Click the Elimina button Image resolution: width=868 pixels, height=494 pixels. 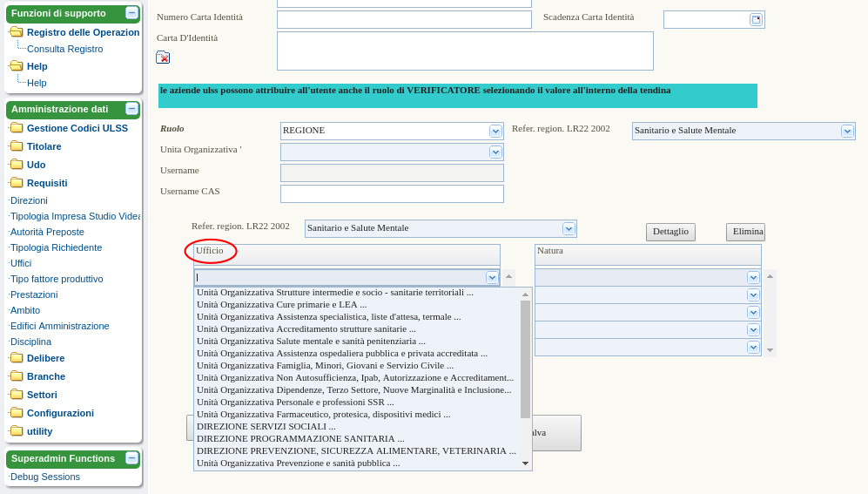coord(746,232)
